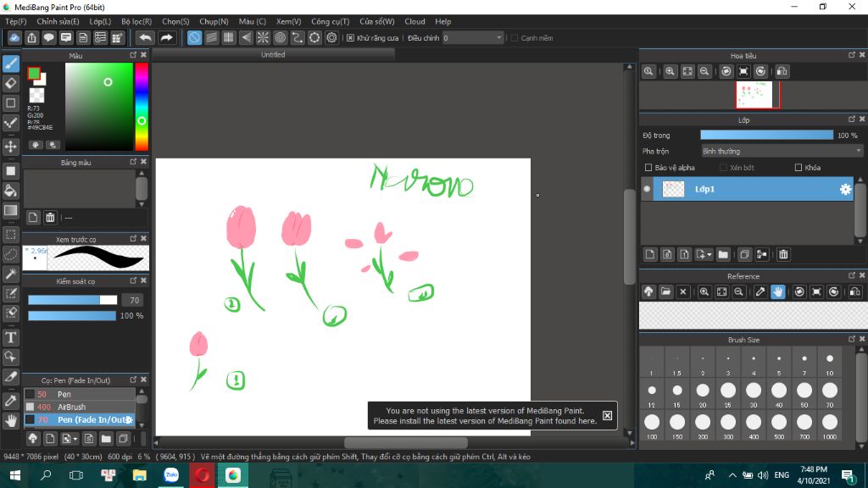
Task: Undock the Lớp layer panel
Action: (x=851, y=119)
